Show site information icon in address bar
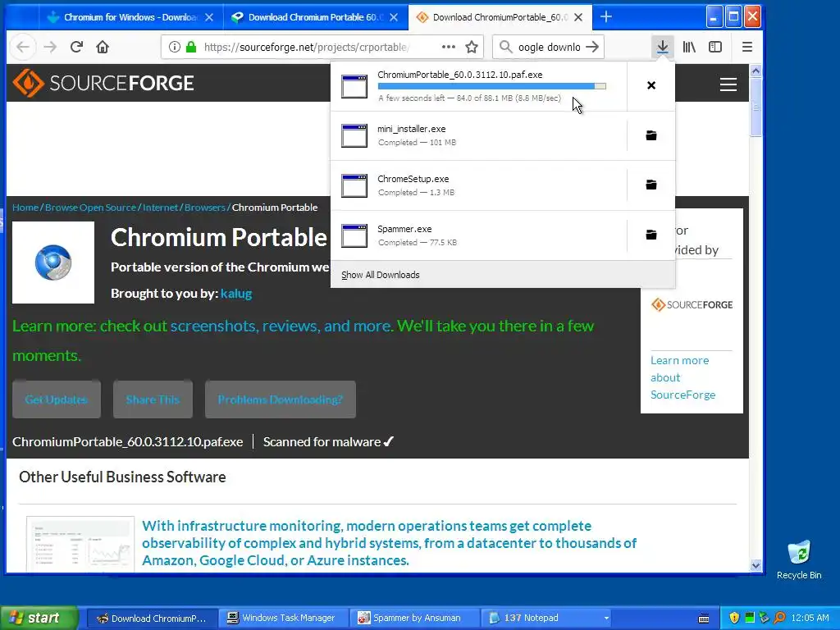The image size is (840, 630). tap(174, 47)
